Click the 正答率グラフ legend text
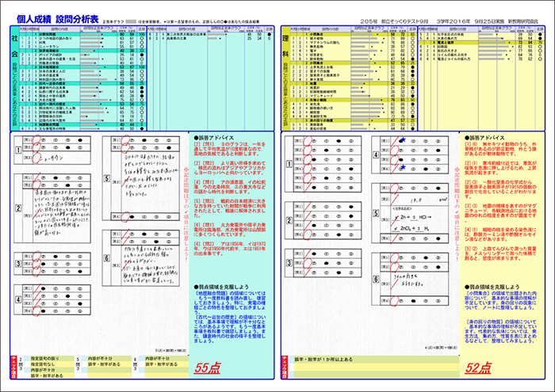 click(113, 22)
